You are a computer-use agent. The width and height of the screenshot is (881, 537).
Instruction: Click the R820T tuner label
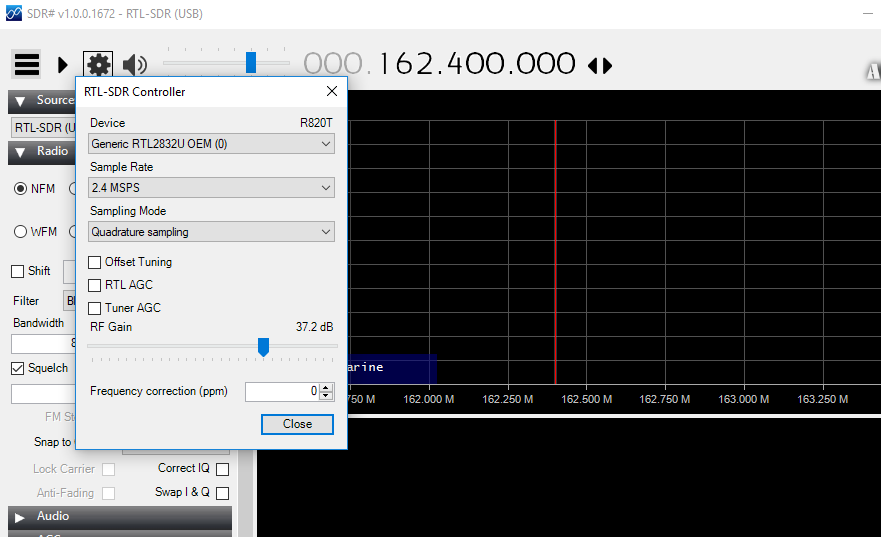(316, 123)
